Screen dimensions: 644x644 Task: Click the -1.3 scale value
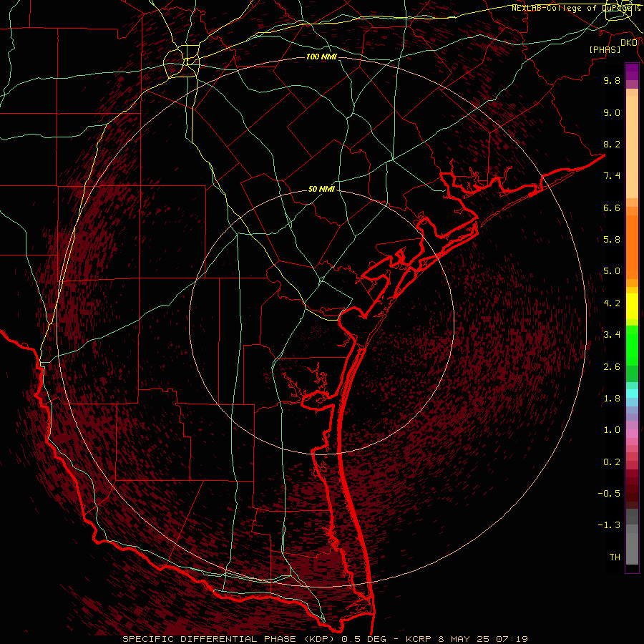609,525
